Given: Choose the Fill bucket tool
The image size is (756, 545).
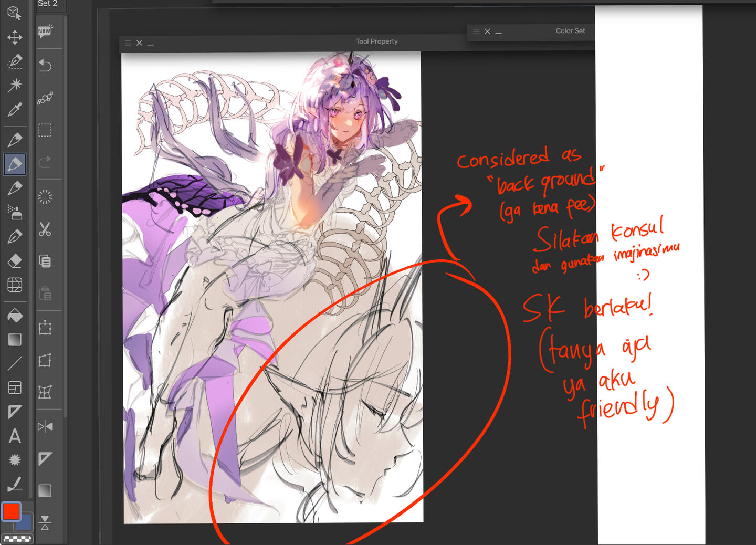Looking at the screenshot, I should (x=15, y=316).
